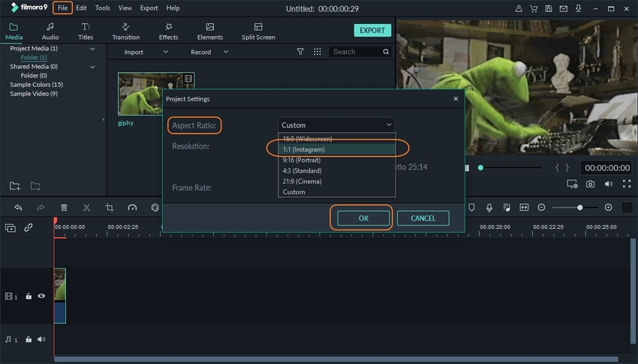This screenshot has width=638, height=364.
Task: Open the Titles tab
Action: pyautogui.click(x=86, y=32)
